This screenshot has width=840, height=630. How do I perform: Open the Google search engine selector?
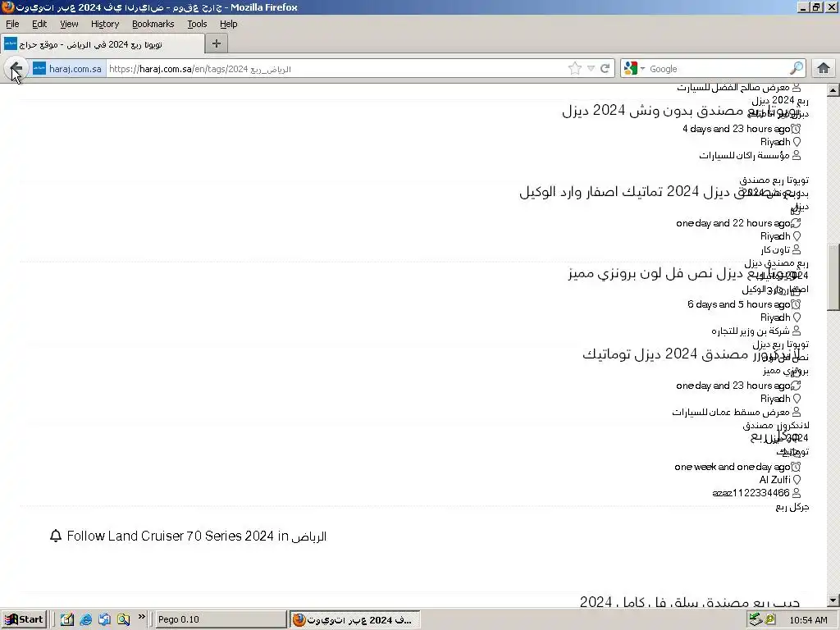[634, 69]
